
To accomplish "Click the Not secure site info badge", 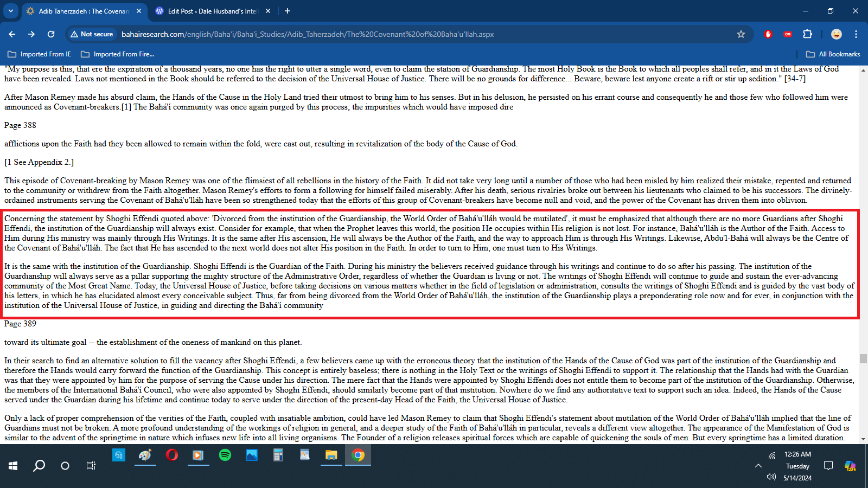I will click(x=92, y=34).
